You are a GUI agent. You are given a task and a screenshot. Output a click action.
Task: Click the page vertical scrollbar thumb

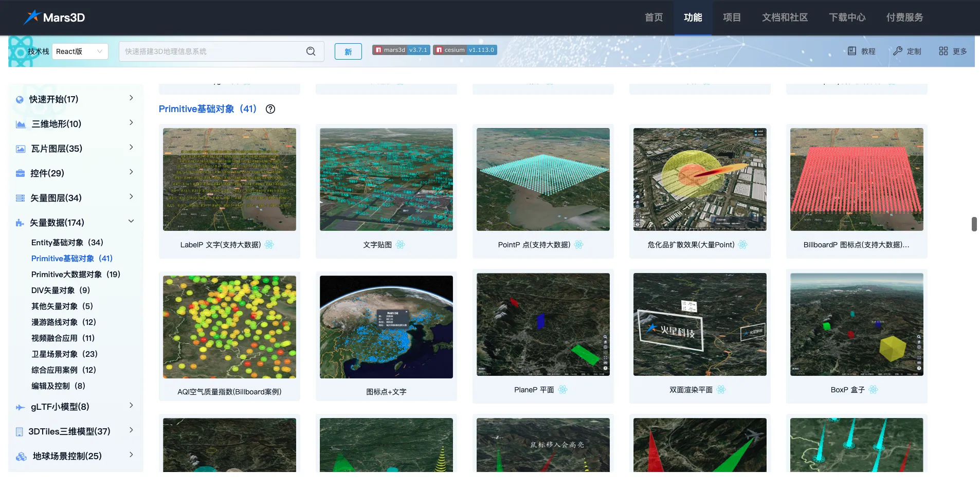[974, 224]
